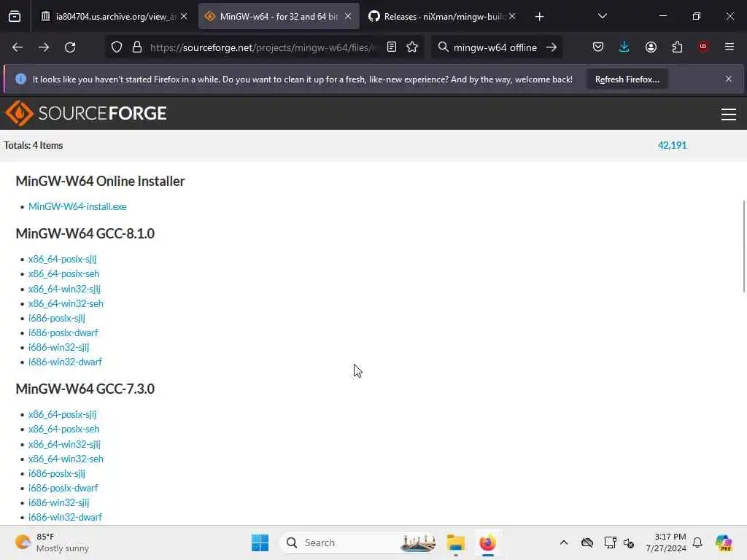Open GCC-7.3.0 i686-win32-sjlj link

[58, 503]
